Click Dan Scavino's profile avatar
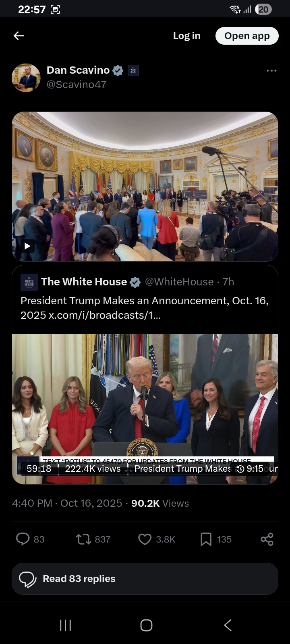Viewport: 290px width, 644px height. click(x=26, y=78)
